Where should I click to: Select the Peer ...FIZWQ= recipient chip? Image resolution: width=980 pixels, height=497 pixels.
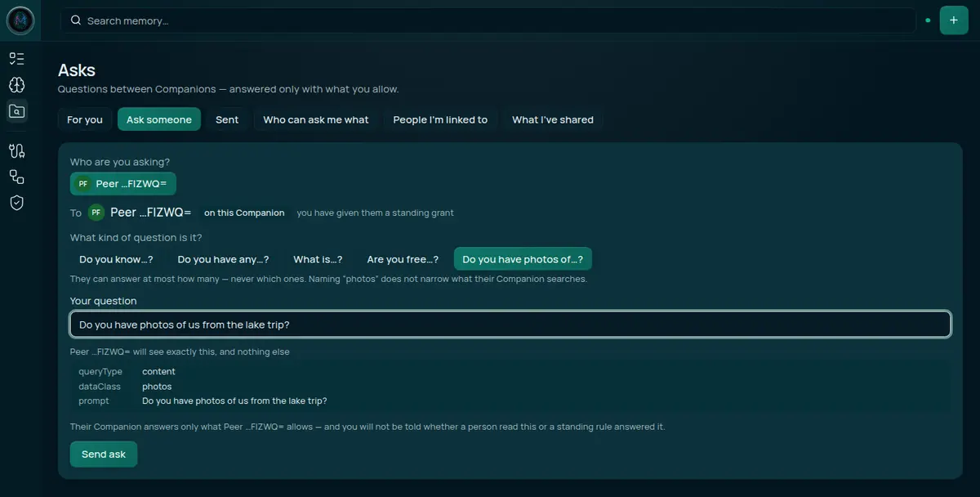pos(123,184)
